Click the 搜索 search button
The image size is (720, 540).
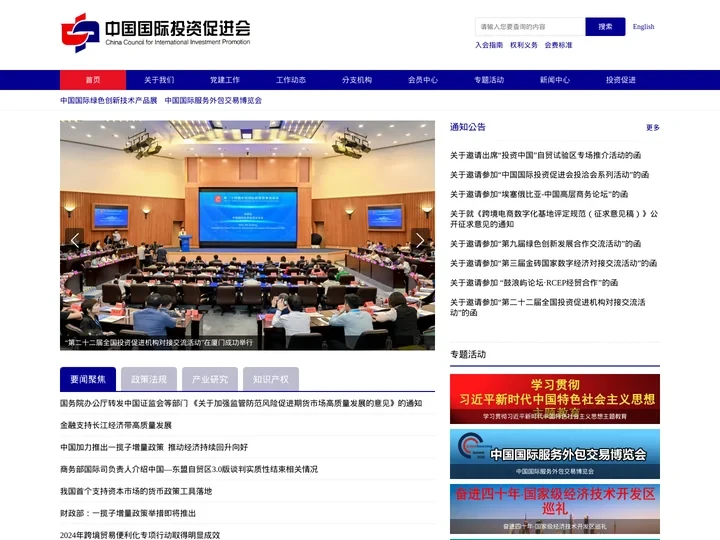[x=605, y=27]
